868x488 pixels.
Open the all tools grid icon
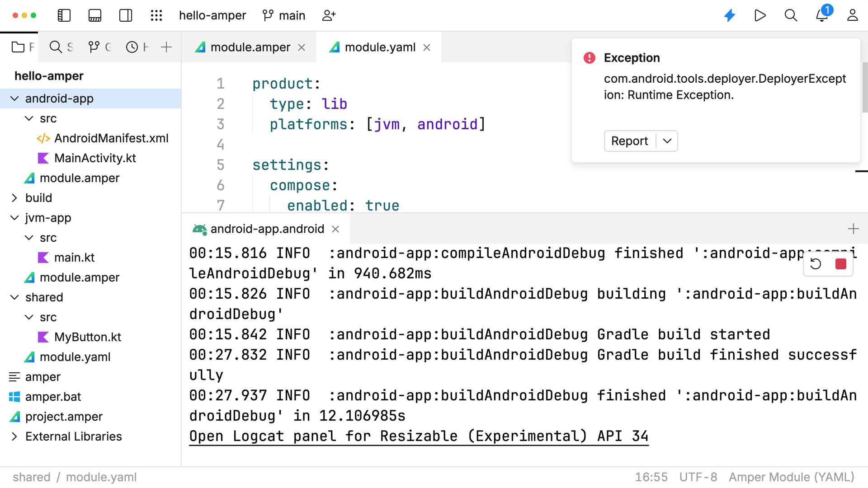tap(156, 15)
